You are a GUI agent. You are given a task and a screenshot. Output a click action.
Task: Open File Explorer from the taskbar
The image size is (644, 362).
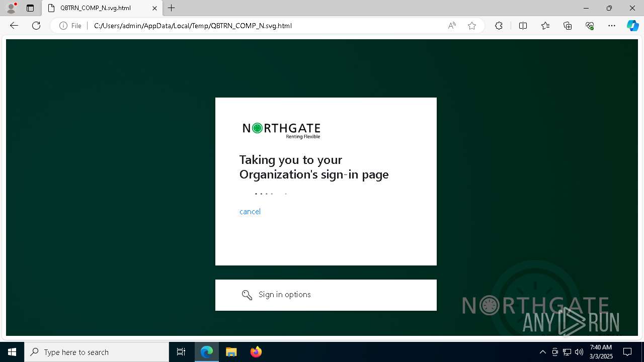pyautogui.click(x=231, y=352)
